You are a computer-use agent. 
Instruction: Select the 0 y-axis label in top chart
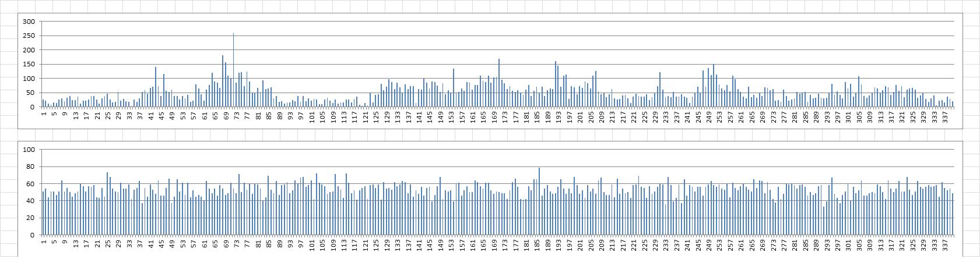point(33,107)
